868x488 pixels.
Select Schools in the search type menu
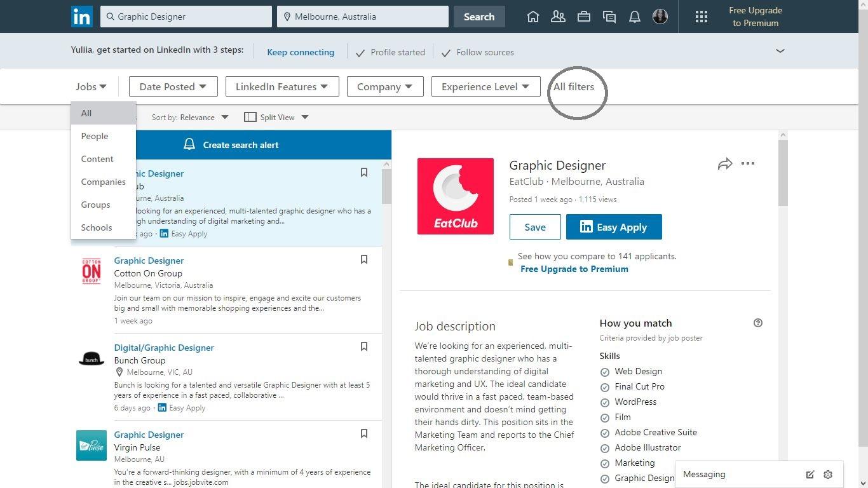pyautogui.click(x=104, y=227)
